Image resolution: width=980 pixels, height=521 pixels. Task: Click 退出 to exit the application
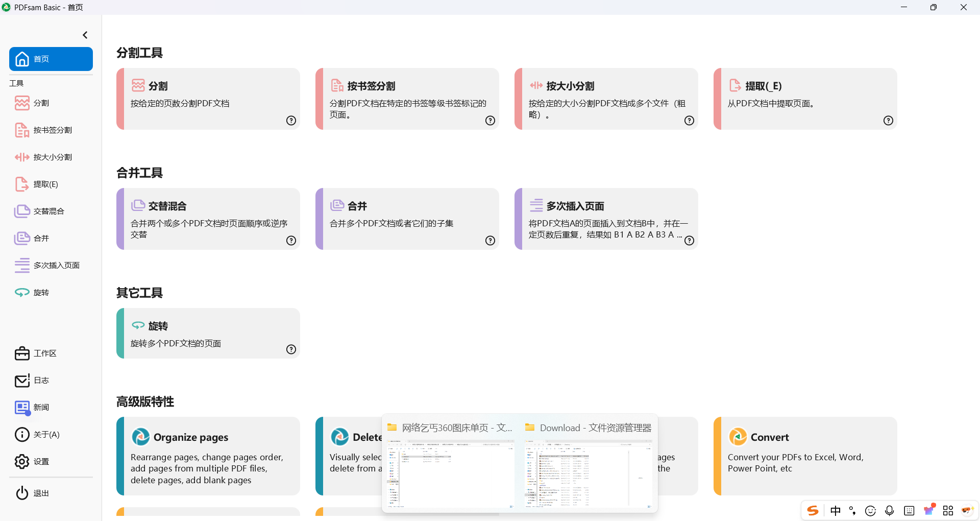pos(41,493)
